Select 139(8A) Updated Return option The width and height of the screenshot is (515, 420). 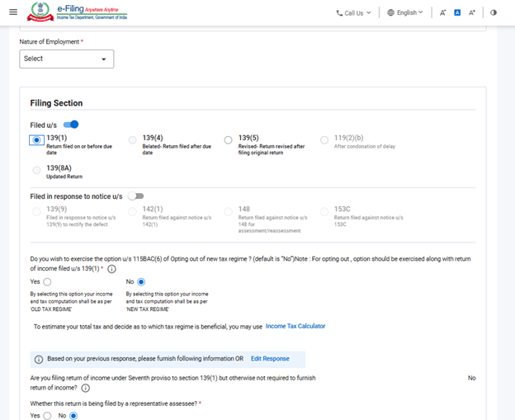pyautogui.click(x=36, y=170)
